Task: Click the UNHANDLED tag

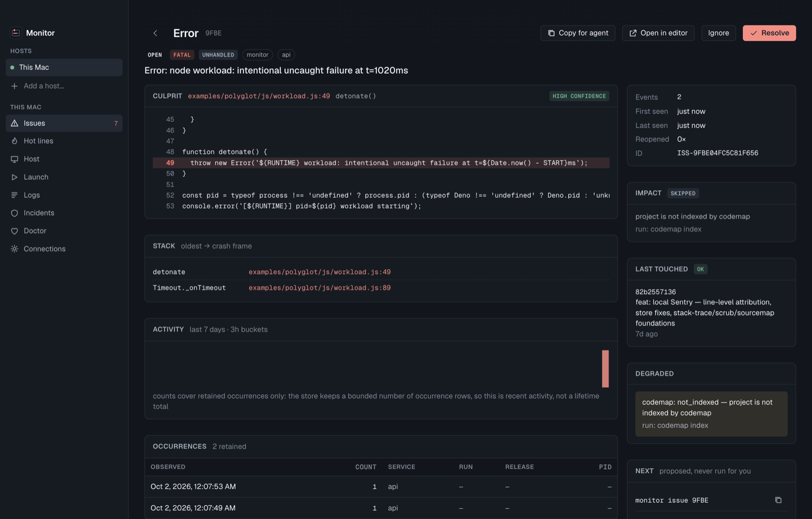Action: point(218,55)
